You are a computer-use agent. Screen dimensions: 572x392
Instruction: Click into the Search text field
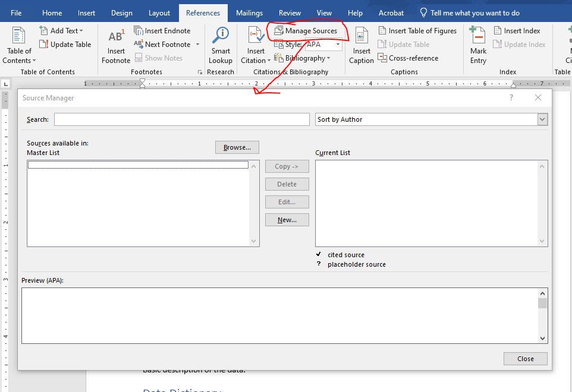point(181,119)
